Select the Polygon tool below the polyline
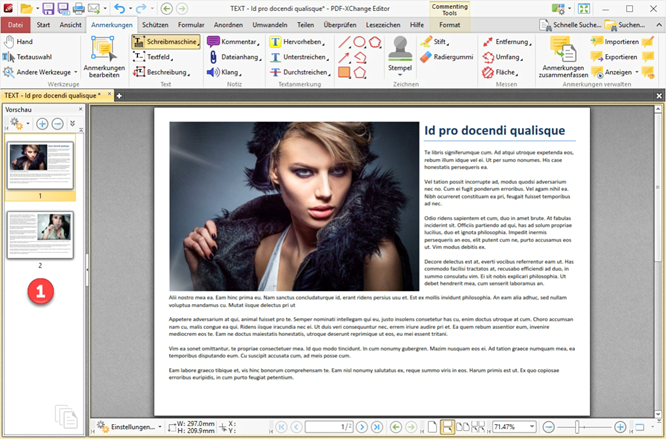The width and height of the screenshot is (666, 439). tap(360, 73)
